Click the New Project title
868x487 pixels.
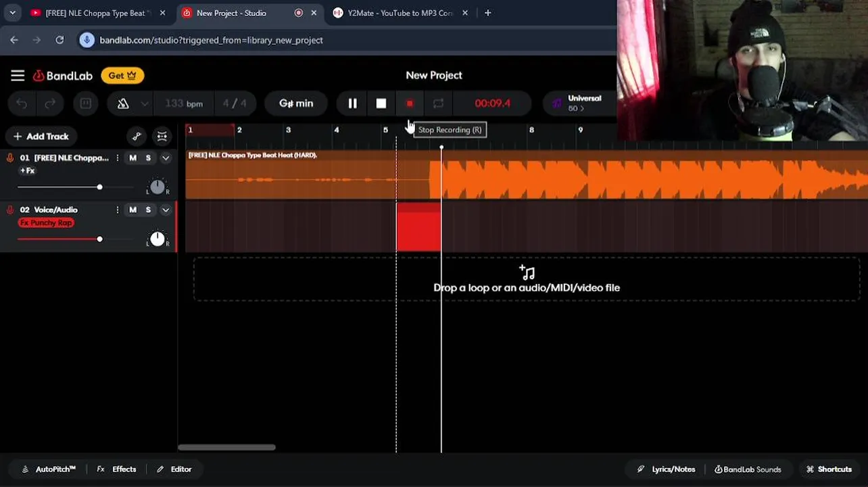click(x=434, y=76)
